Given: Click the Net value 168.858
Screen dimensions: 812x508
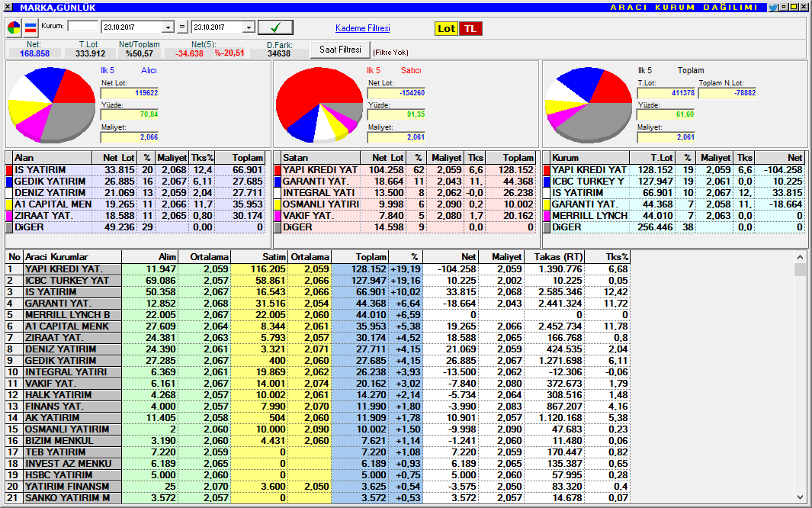Looking at the screenshot, I should click(x=35, y=53).
